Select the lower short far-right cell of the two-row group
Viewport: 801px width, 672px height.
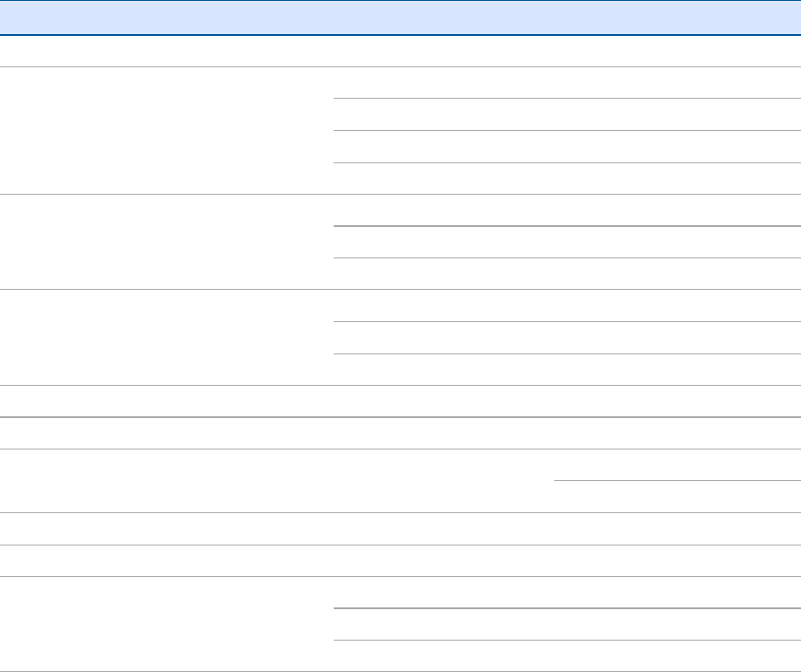click(677, 497)
